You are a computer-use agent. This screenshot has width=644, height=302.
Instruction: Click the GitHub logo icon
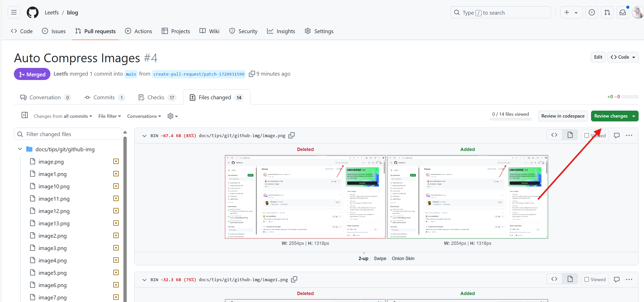point(33,12)
